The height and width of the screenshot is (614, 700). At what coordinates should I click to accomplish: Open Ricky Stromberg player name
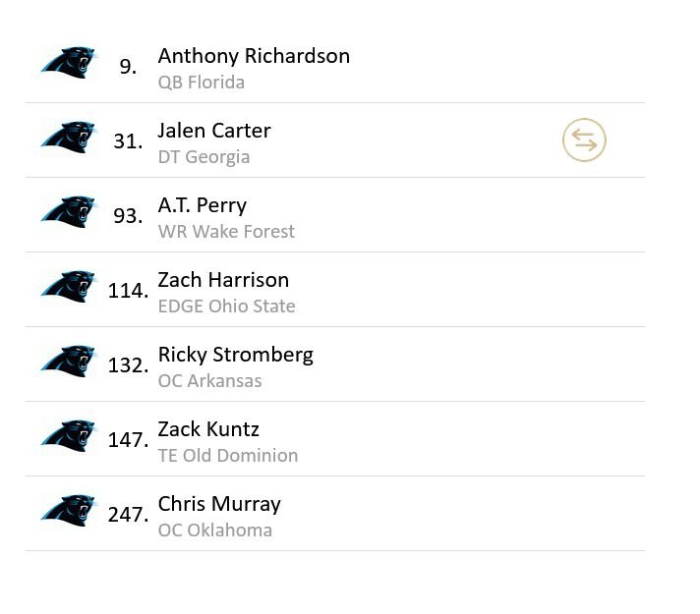(235, 355)
